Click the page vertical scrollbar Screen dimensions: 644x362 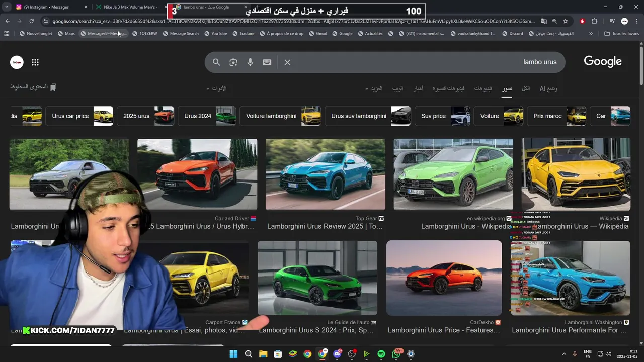[641, 65]
